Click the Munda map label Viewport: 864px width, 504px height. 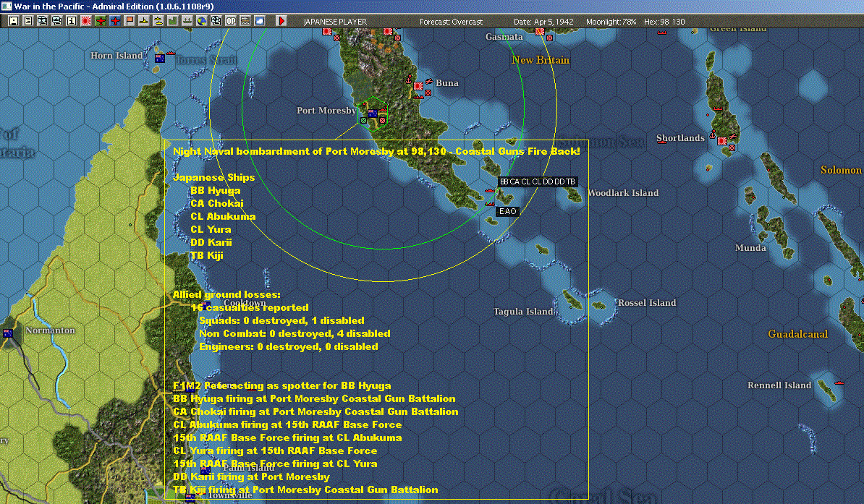pos(750,248)
